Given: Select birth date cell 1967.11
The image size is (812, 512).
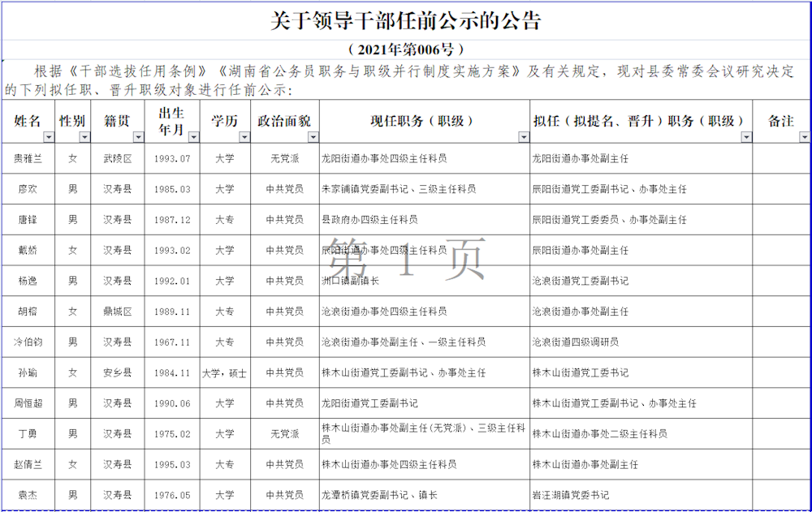Looking at the screenshot, I should point(172,342).
